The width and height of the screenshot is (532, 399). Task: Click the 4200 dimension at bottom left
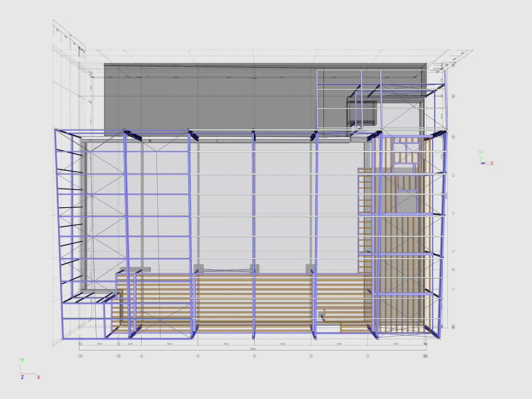pyautogui.click(x=99, y=344)
